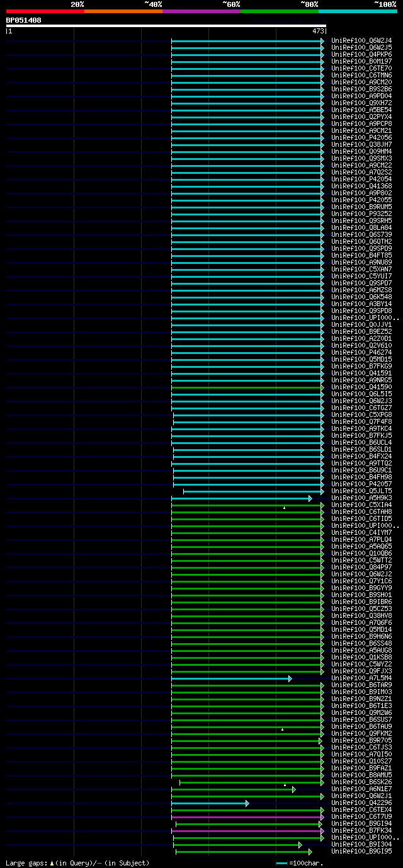The image size is (403, 868).
Task: Click the UniRef100_Q6W2J4 hit label
Action: [361, 40]
